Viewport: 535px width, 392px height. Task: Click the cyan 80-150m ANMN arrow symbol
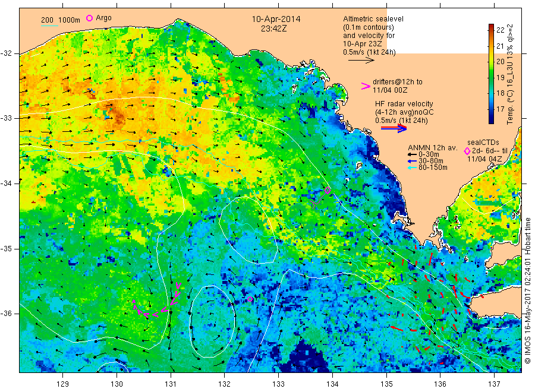[412, 167]
